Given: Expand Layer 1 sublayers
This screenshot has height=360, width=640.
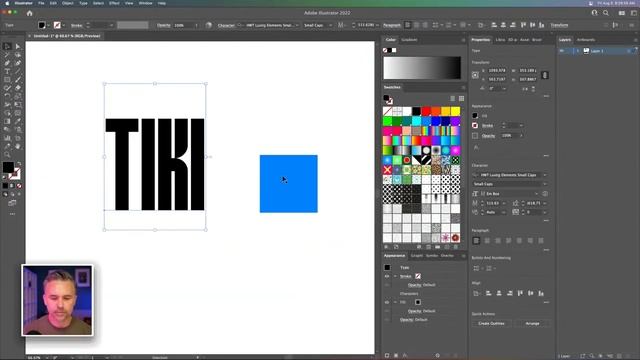Looking at the screenshot, I should pos(578,51).
